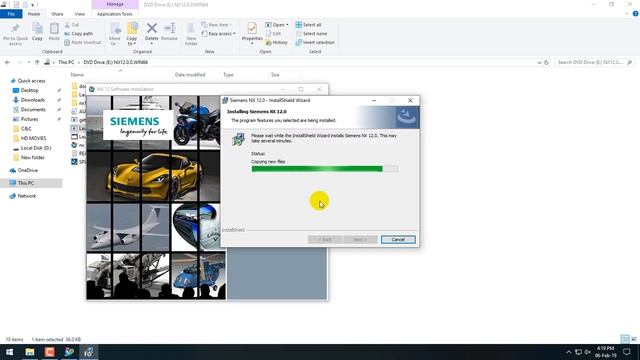Image resolution: width=640 pixels, height=360 pixels.
Task: Open the C&C folder in sidebar
Action: point(26,129)
